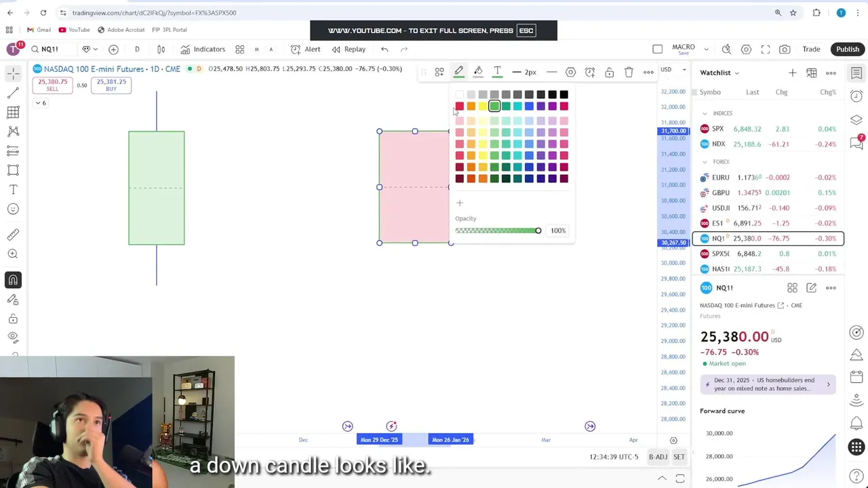
Task: Pick the red color swatch
Action: click(x=460, y=106)
